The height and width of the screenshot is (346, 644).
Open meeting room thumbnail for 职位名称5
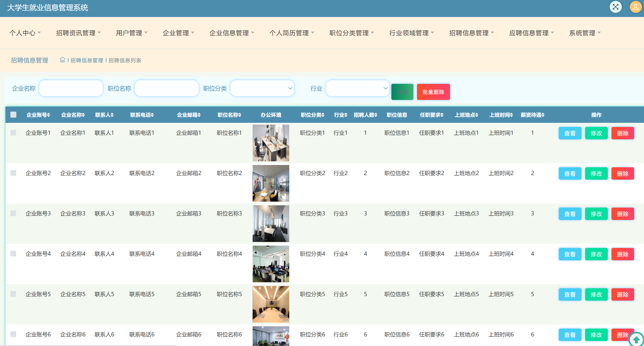[271, 304]
